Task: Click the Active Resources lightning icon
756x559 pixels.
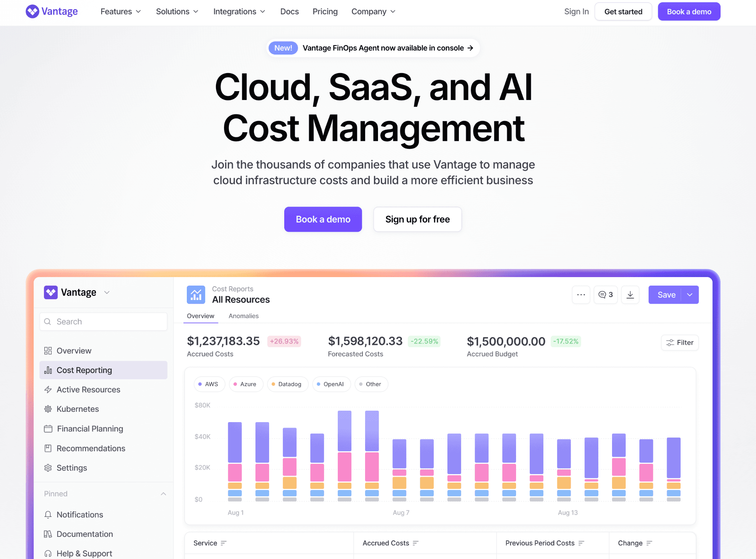Action: coord(48,390)
